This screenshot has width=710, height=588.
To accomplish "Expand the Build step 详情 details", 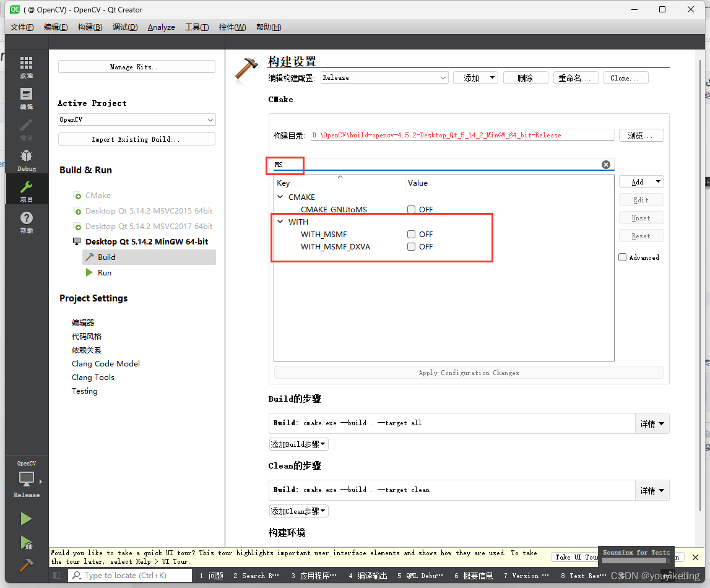I will click(652, 424).
